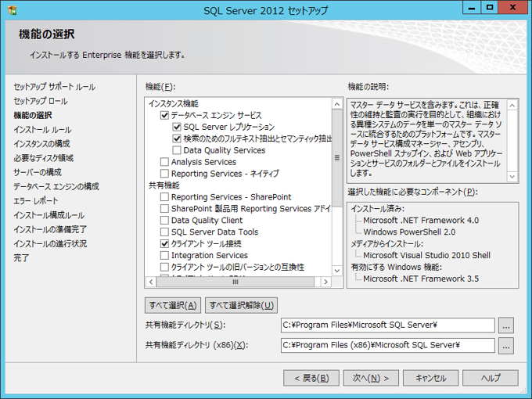Enable Analysis Services feature
Image resolution: width=532 pixels, height=399 pixels.
pos(164,162)
